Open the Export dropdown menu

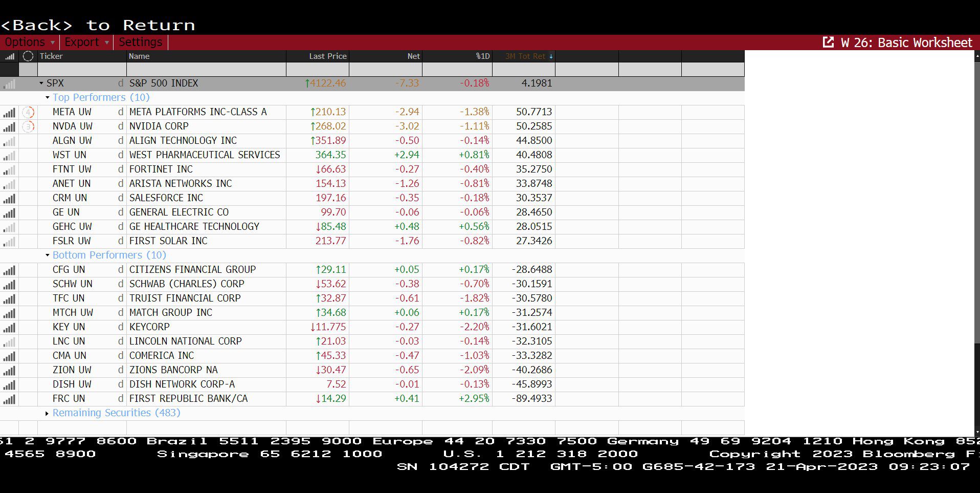click(87, 42)
